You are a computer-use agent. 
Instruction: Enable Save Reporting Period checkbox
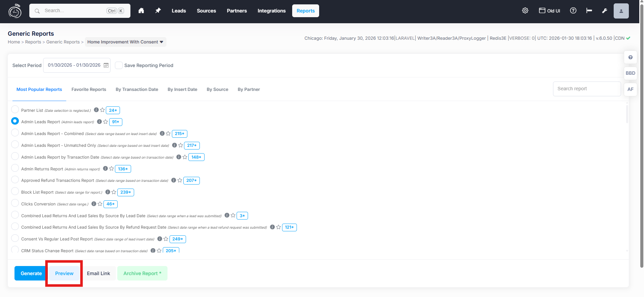click(119, 65)
